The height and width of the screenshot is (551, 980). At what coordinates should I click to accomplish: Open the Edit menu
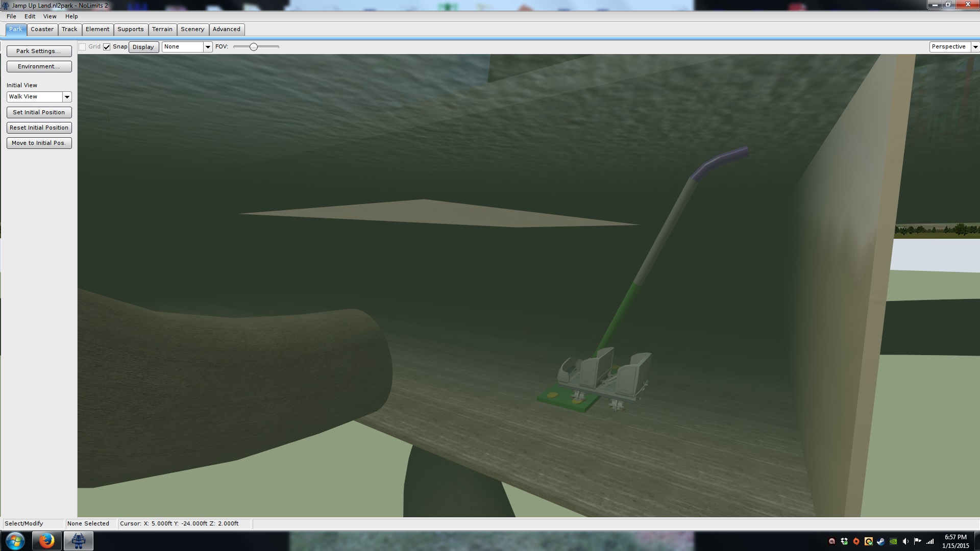click(30, 16)
